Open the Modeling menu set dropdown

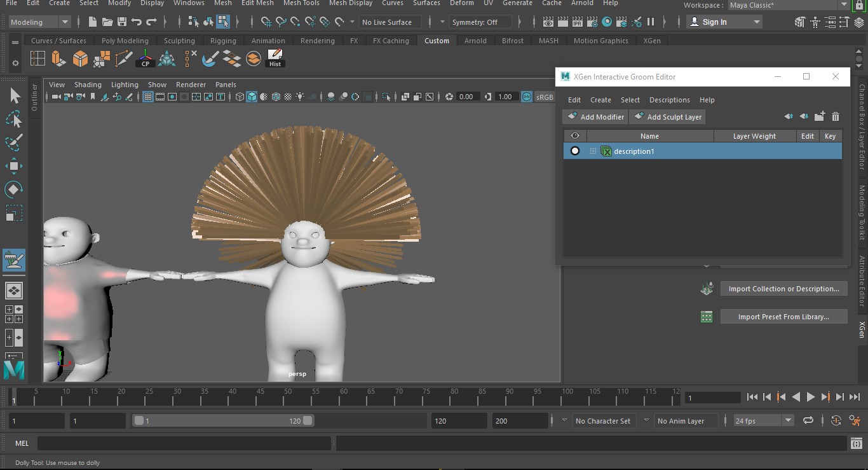tap(39, 22)
